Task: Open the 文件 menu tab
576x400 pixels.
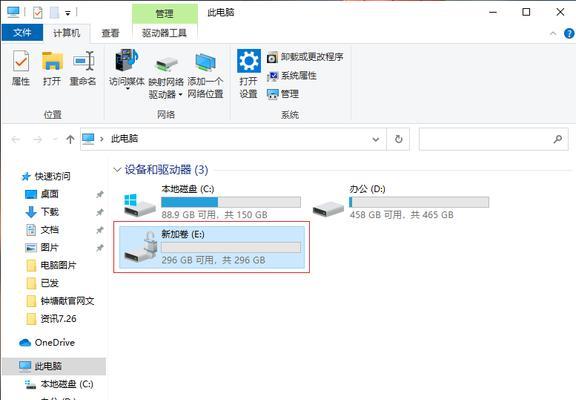Action: 22,33
